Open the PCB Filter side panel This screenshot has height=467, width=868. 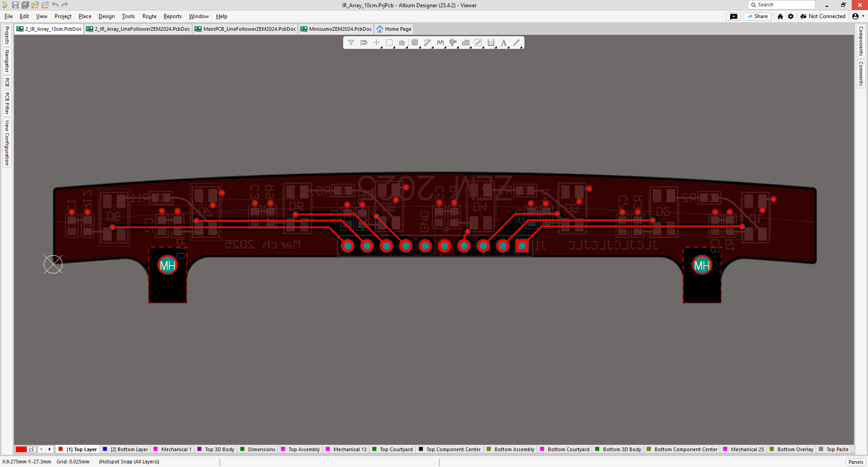coord(7,103)
